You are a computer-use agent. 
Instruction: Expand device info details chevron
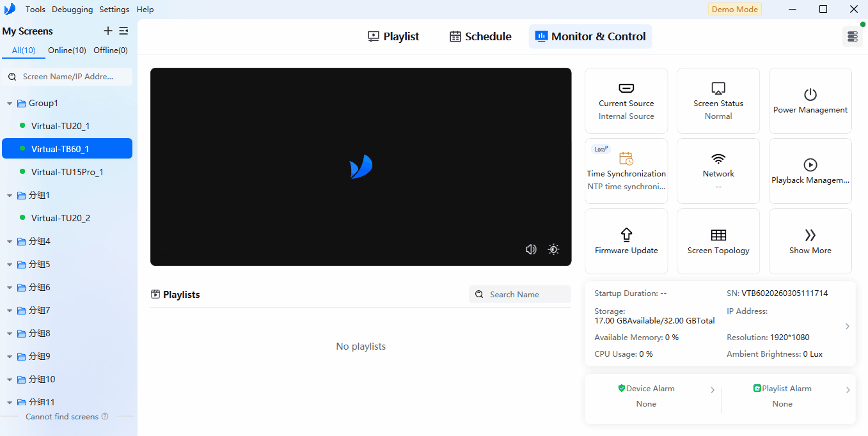[848, 326]
